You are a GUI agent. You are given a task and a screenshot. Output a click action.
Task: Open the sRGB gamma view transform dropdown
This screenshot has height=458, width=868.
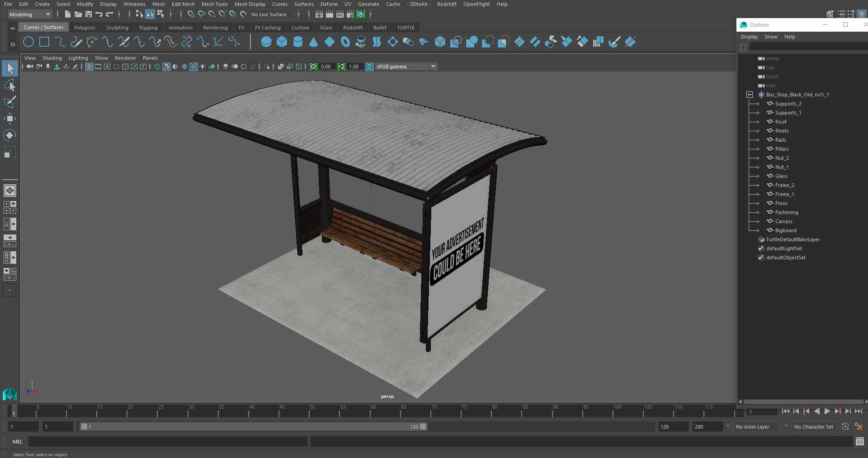tap(406, 67)
